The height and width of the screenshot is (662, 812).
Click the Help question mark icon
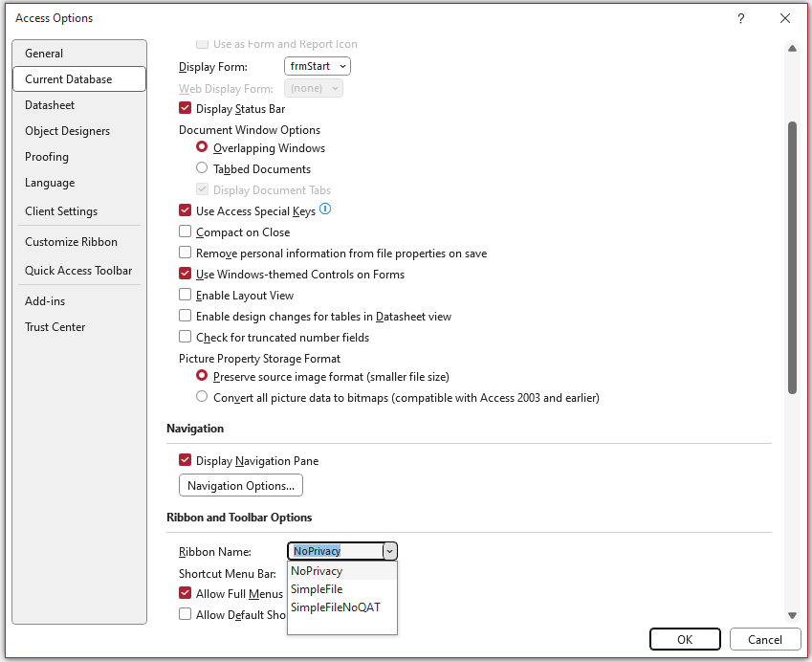(x=741, y=18)
